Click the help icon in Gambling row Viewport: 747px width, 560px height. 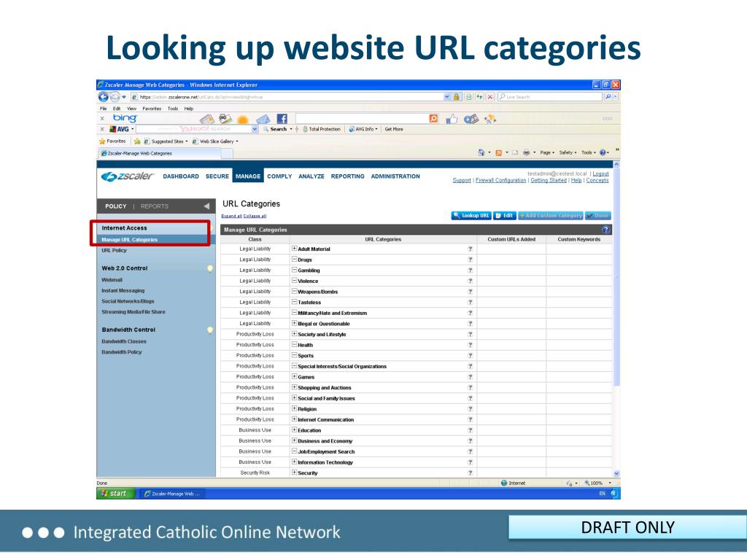point(471,271)
